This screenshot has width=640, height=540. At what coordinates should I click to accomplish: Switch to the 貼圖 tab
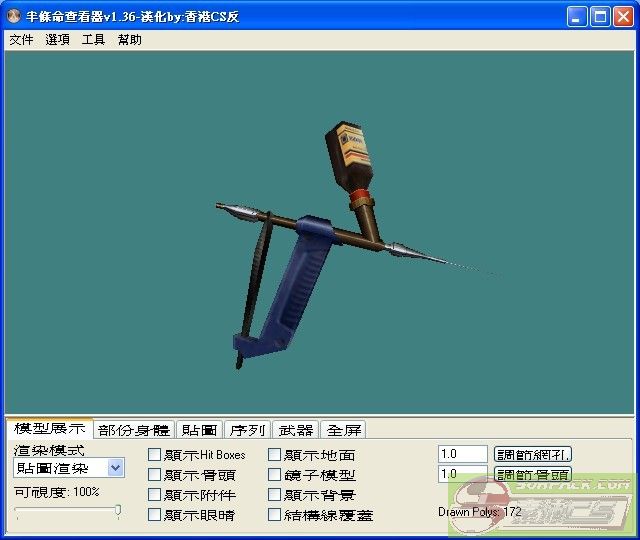point(199,430)
